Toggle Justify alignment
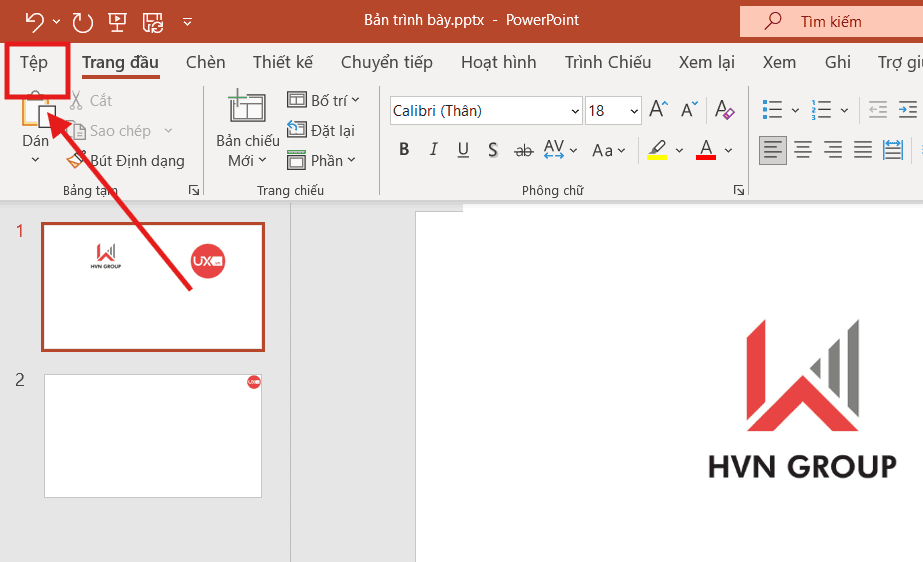Screen dimensions: 923x562 (x=863, y=150)
